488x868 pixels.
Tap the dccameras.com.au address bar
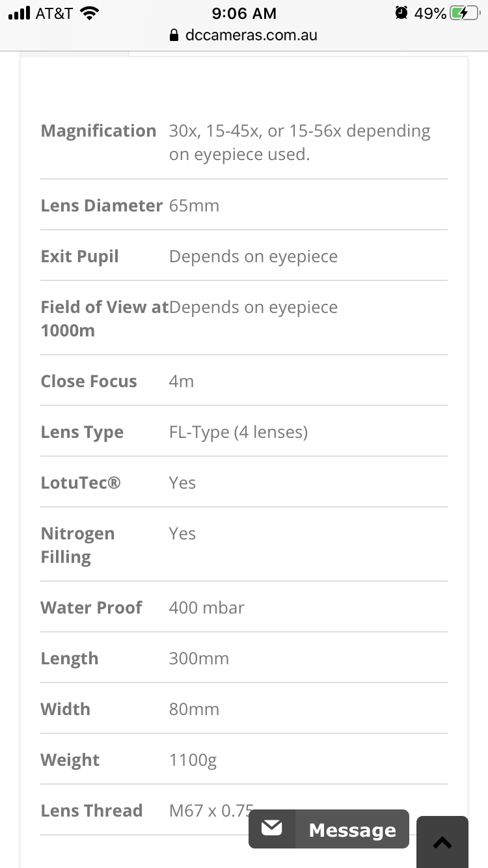pyautogui.click(x=244, y=35)
